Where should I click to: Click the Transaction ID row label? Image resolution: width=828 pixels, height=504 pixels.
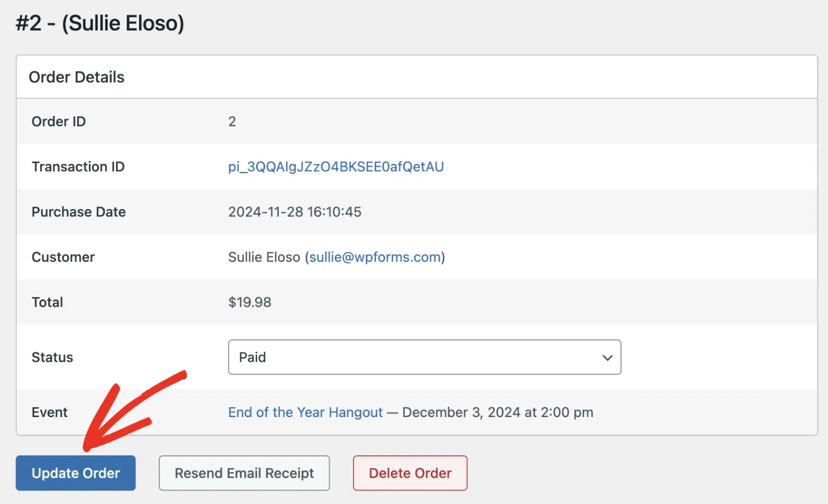(78, 167)
